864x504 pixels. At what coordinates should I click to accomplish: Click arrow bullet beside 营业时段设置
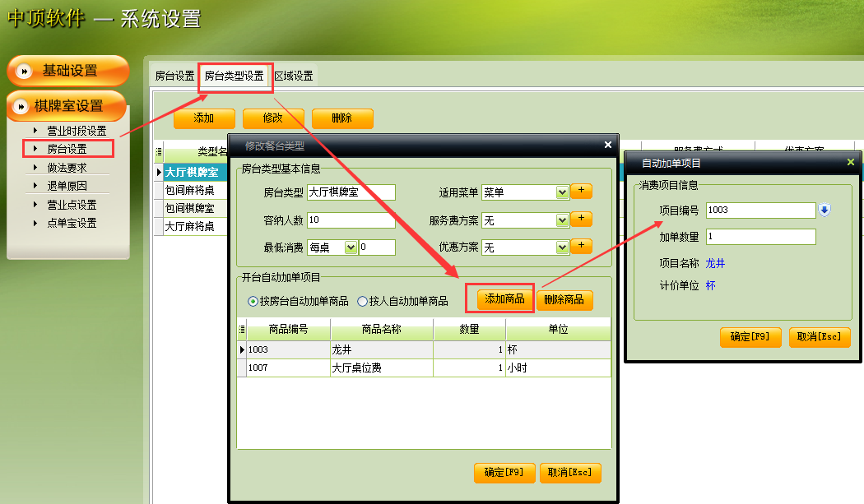click(x=35, y=131)
